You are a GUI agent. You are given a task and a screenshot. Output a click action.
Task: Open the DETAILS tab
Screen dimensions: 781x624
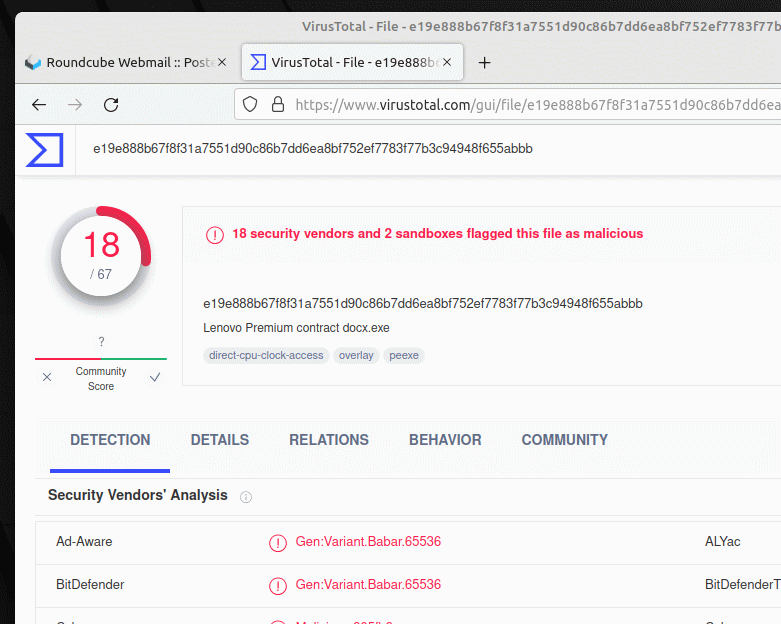click(x=220, y=440)
